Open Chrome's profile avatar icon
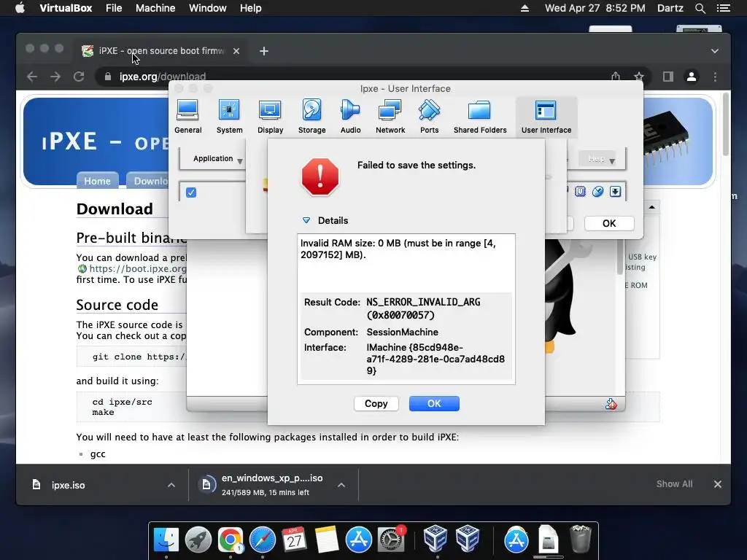 692,76
